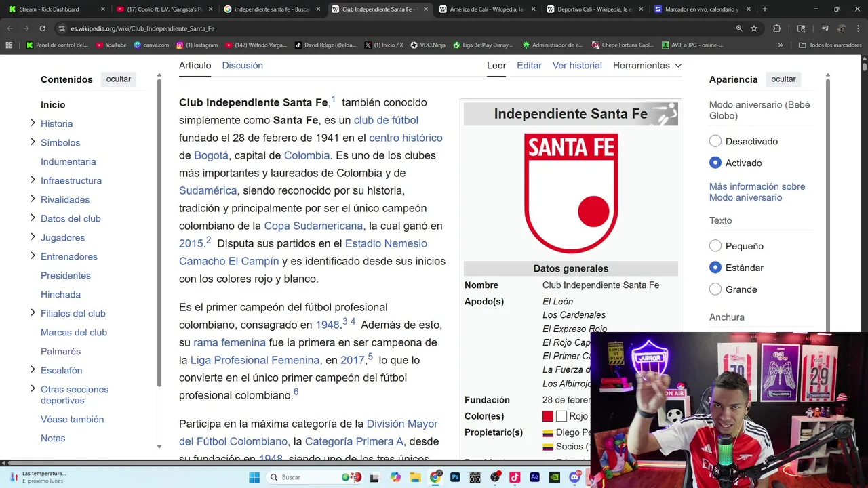868x488 pixels.
Task: Open the Windows Start menu
Action: coord(254,477)
